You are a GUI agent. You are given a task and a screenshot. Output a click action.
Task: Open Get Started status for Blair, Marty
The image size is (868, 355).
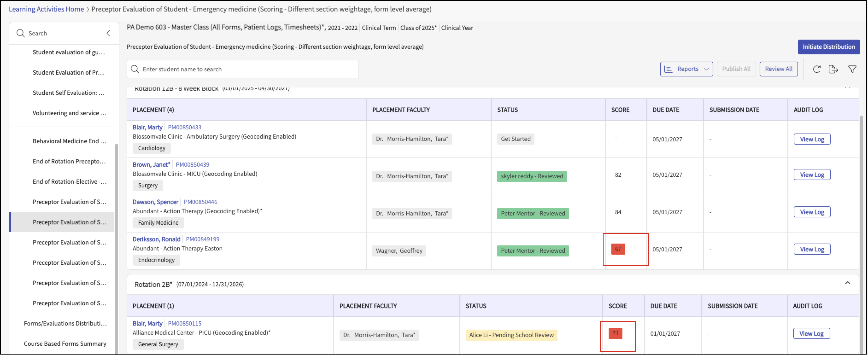click(515, 139)
